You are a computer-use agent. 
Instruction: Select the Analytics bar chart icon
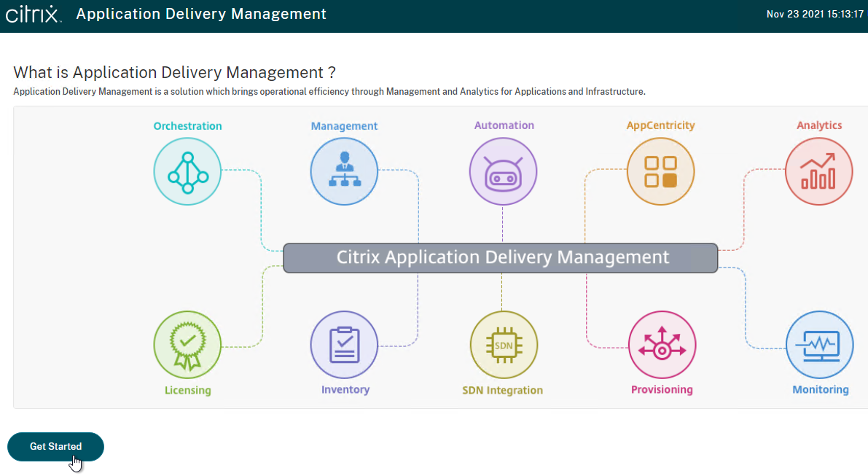(x=818, y=171)
